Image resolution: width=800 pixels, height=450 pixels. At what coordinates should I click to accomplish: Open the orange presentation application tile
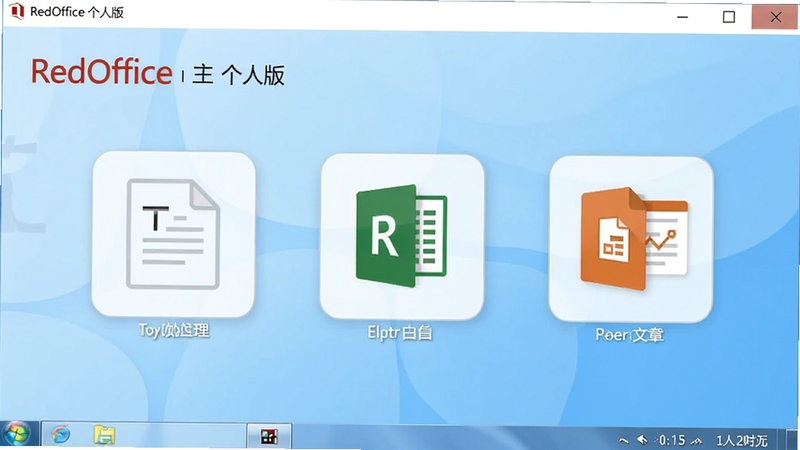pos(631,239)
